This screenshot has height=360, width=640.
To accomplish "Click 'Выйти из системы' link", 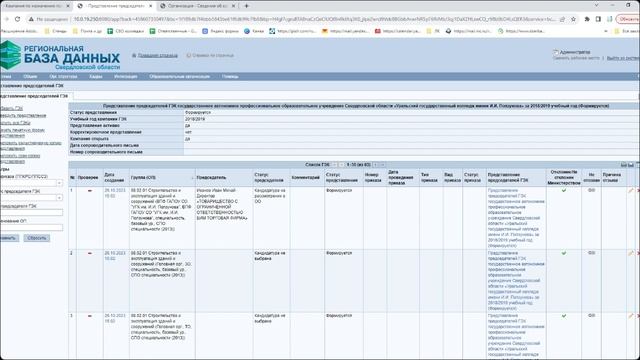I will pyautogui.click(x=623, y=58).
